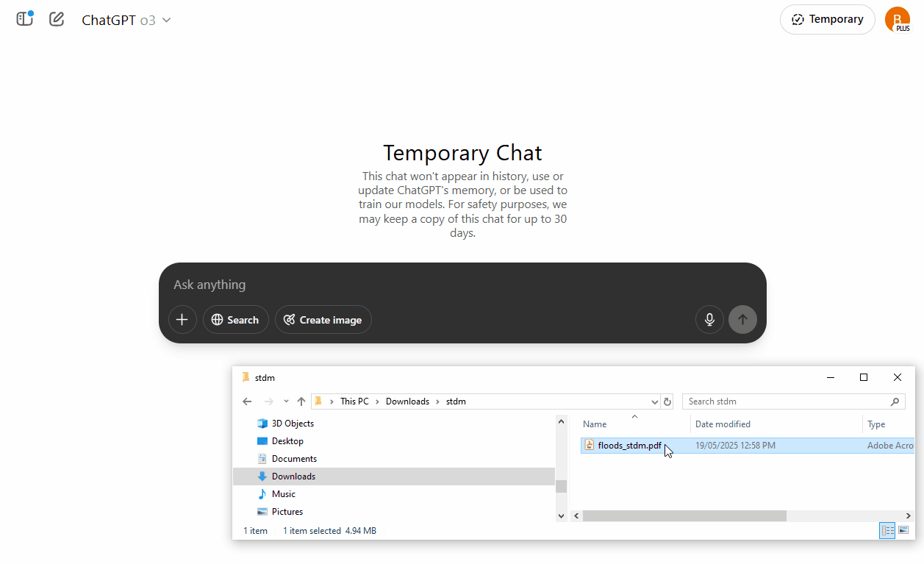Click the send message arrow button

[742, 320]
